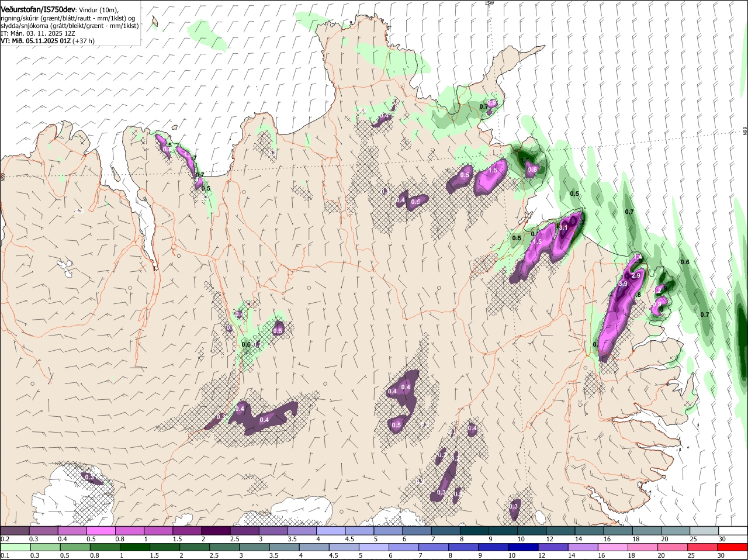The image size is (748, 560).
Task: Select the 2 darkest purple swatch, upper legend
Action: coord(216,530)
